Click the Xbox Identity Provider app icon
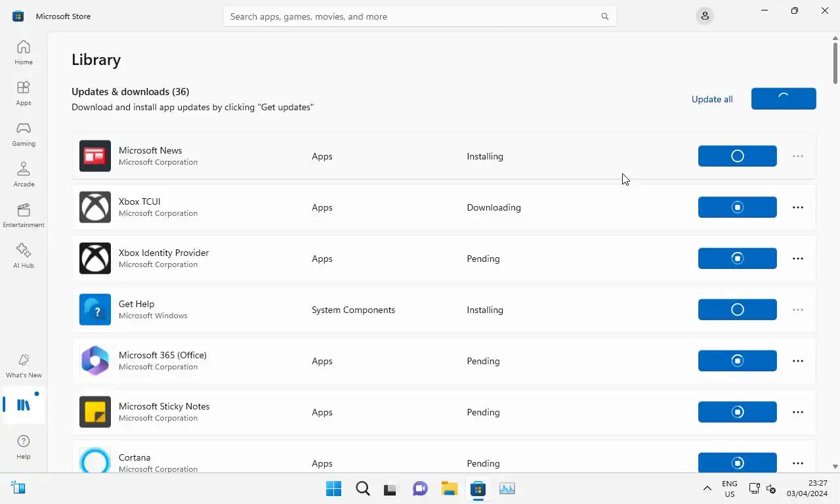Screen dimensions: 840x504 95,259
